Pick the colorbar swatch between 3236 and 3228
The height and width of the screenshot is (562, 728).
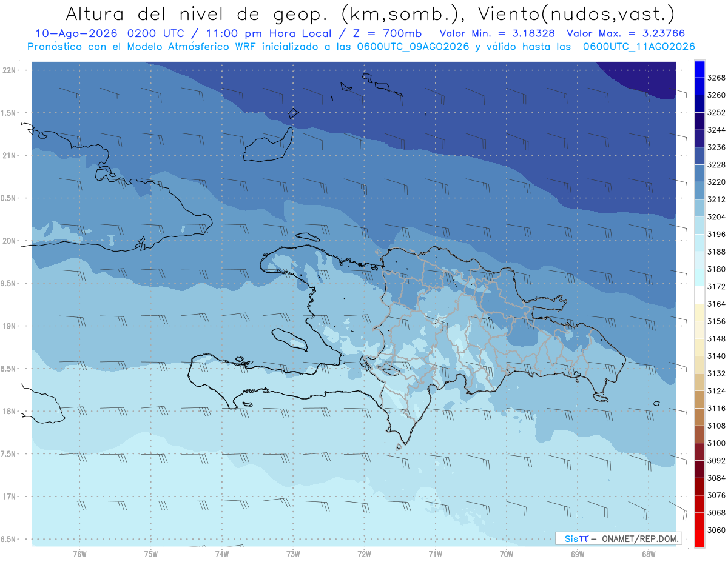[699, 156]
